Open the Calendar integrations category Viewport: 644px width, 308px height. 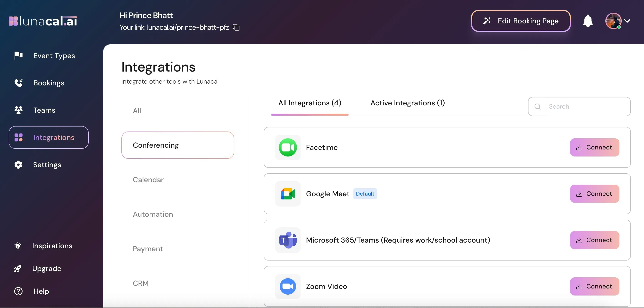coord(148,180)
